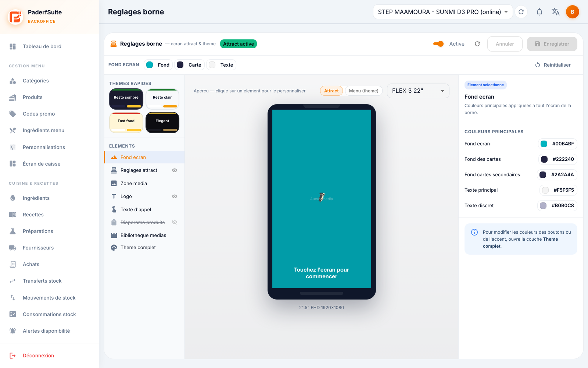Click the Fournisseurs truck icon
The height and width of the screenshot is (368, 588).
13,248
